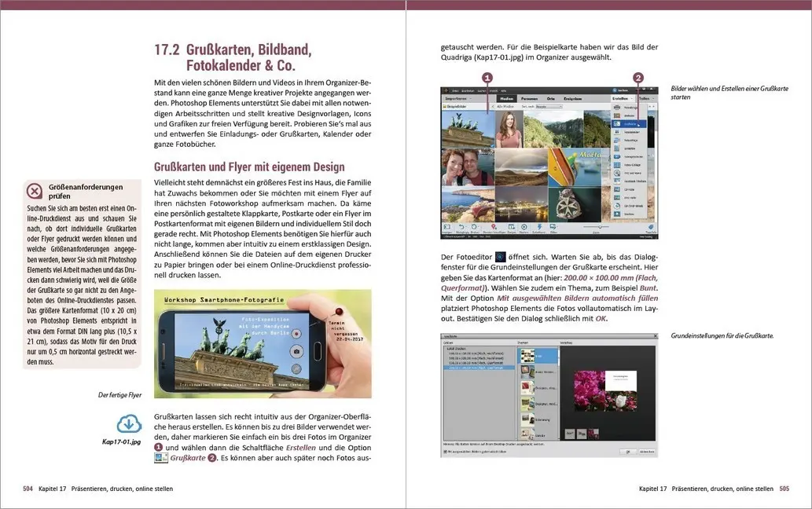
Task: Choose CD-Hülle in the Erstellen menu
Action: pyautogui.click(x=629, y=190)
